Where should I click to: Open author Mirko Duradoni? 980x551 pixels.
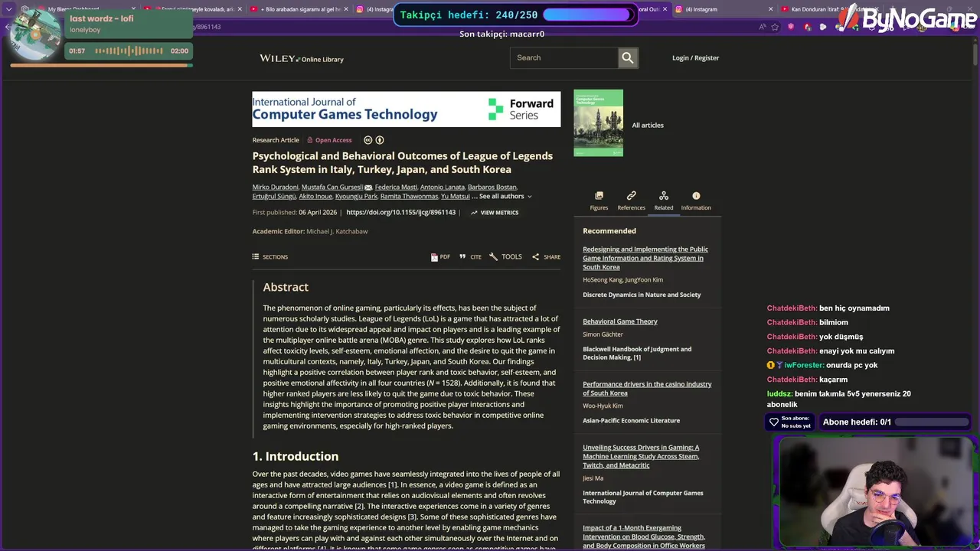276,187
